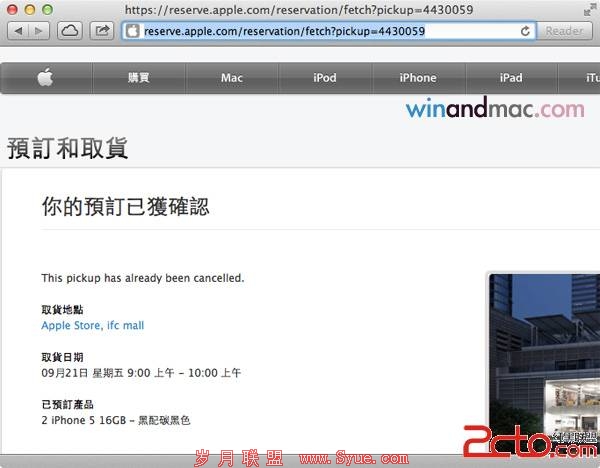The image size is (600, 468).
Task: Click the site favicon in address bar
Action: [132, 31]
